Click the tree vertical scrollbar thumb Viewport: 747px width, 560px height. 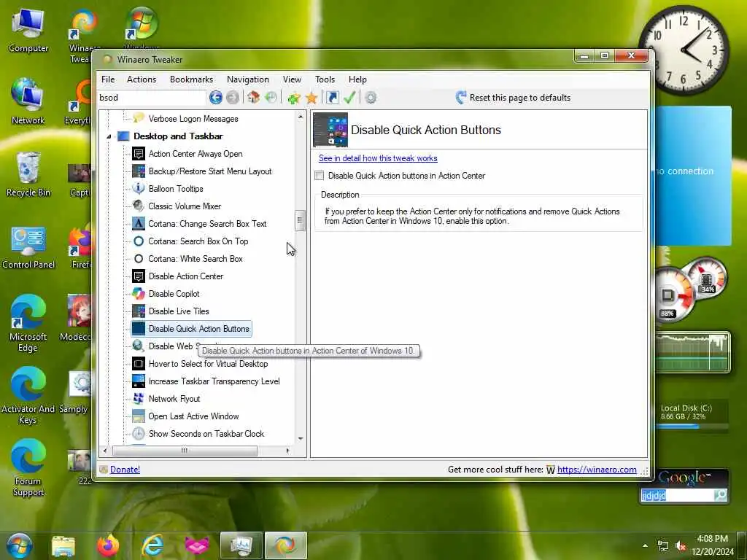pyautogui.click(x=300, y=220)
